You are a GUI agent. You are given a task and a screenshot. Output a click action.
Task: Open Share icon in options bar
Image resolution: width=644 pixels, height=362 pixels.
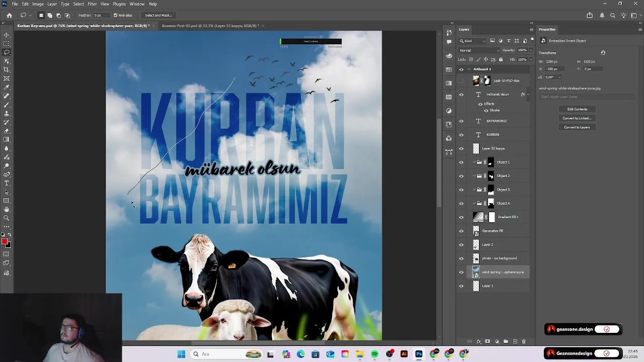pos(590,15)
